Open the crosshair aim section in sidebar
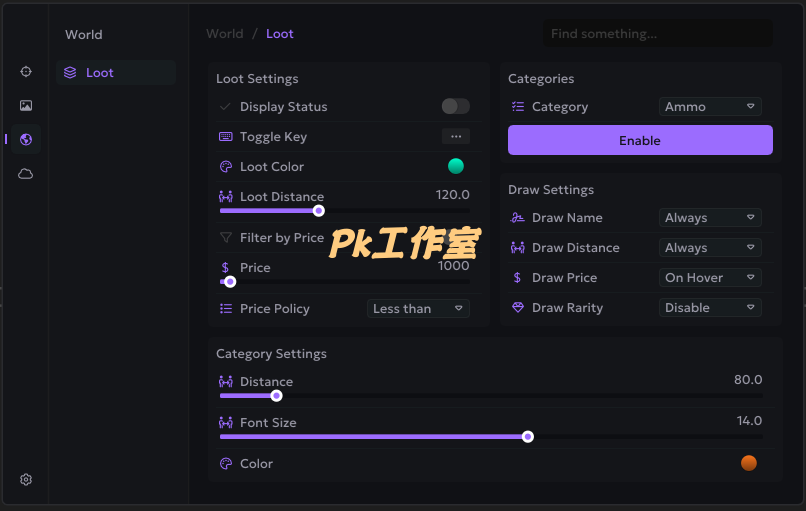806x511 pixels. coord(26,71)
